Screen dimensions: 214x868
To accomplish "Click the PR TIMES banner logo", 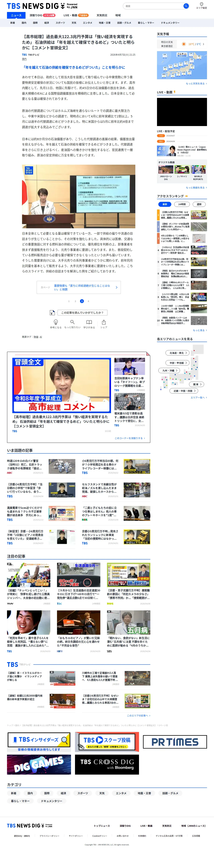I will [175, 742].
